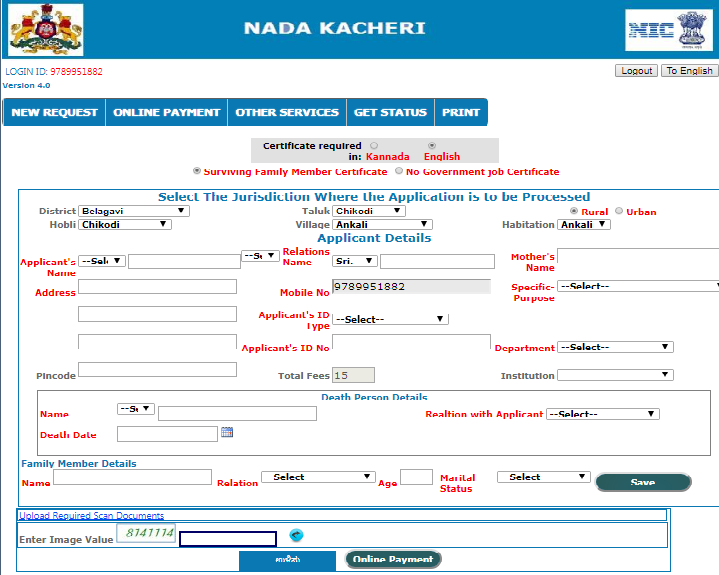Open the Habitation dropdown

584,225
